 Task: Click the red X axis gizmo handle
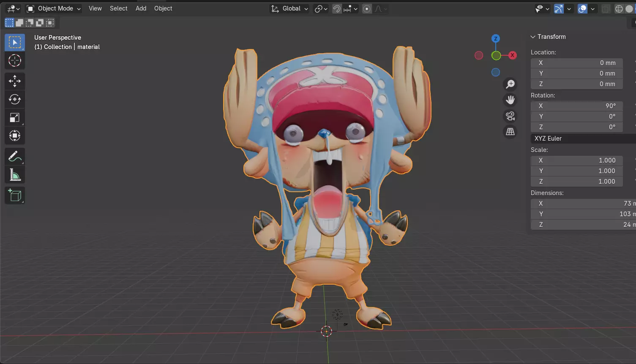coord(513,55)
